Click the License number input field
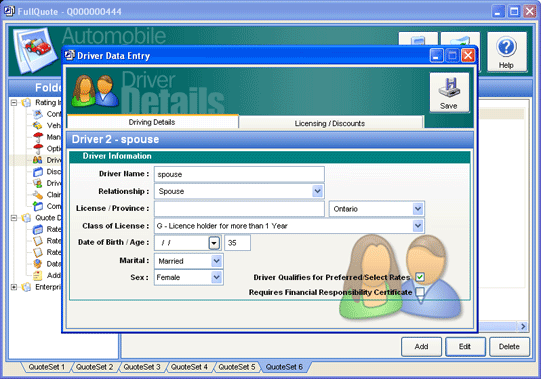Image resolution: width=541 pixels, height=379 pixels. pos(239,208)
